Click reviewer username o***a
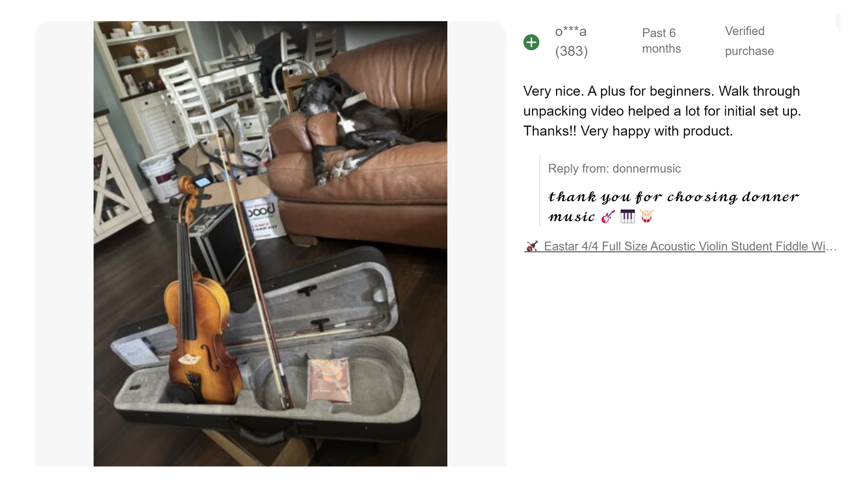Screen dimensions: 868x486 (570, 31)
